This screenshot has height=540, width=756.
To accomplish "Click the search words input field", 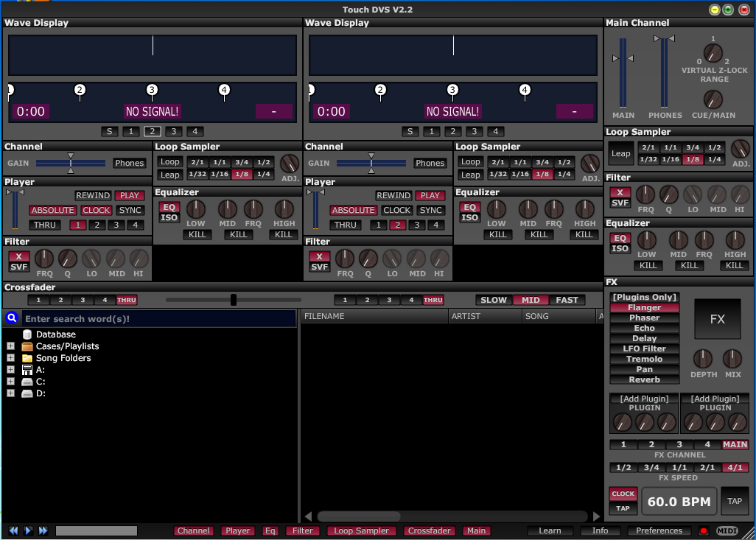I will tap(158, 319).
